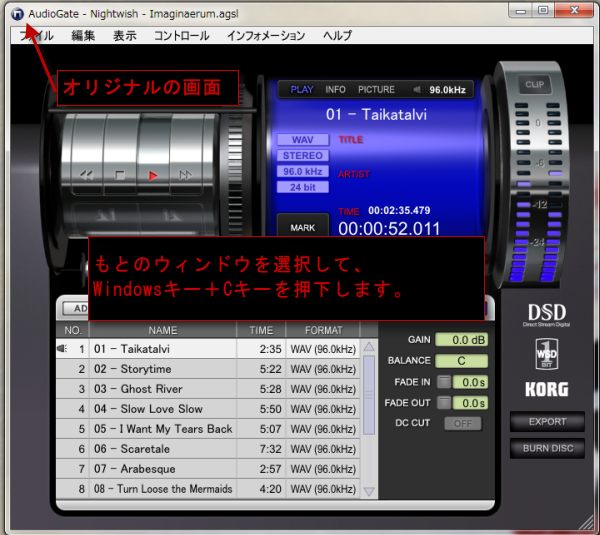Click the DSD Direct Stream Digital logo
The image size is (600, 535).
[x=547, y=316]
